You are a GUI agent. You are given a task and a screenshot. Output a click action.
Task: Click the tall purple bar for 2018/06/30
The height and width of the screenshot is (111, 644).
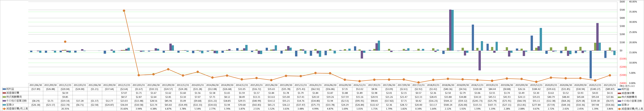[x=450, y=30]
